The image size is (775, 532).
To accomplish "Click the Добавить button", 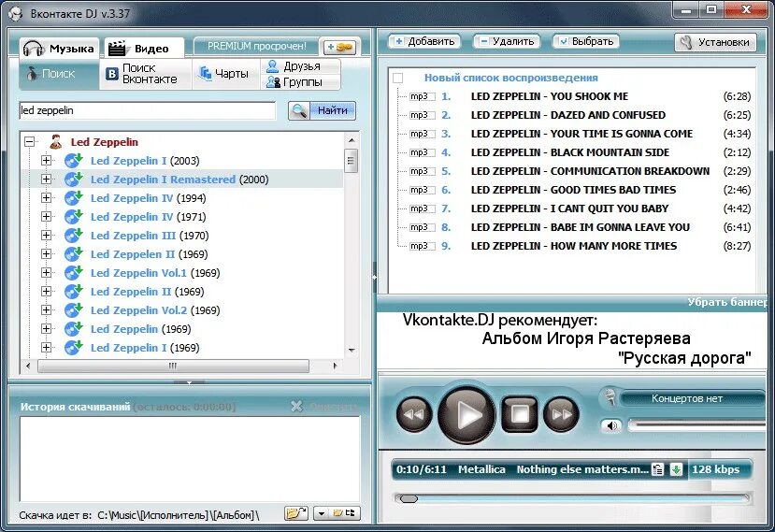I will 424,41.
